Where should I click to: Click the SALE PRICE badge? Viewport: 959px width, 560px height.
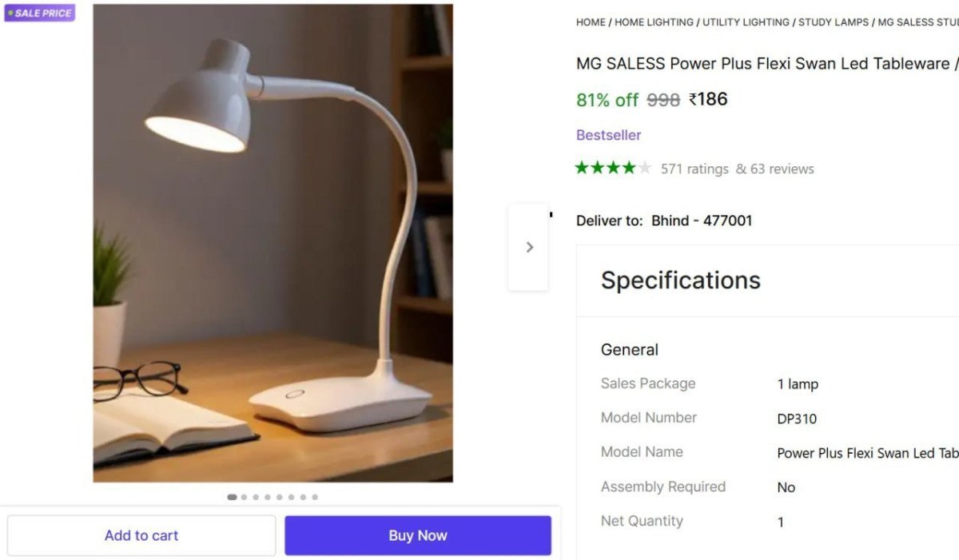click(x=40, y=13)
